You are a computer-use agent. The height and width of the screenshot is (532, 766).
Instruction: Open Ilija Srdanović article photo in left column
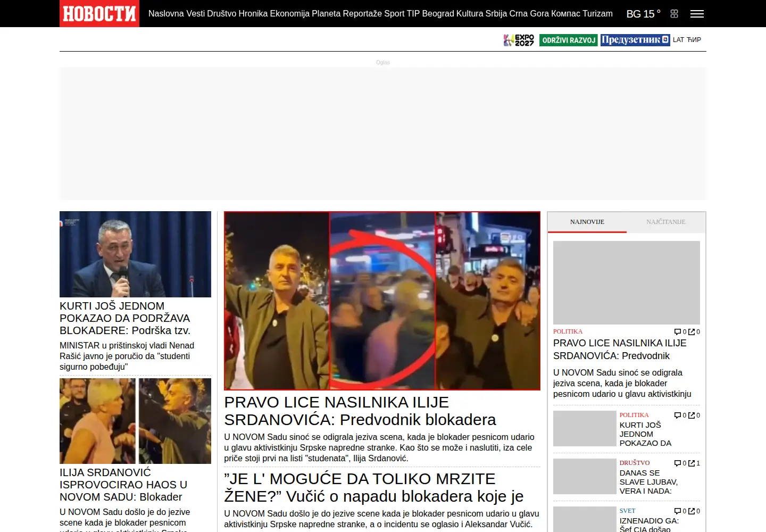click(x=135, y=421)
